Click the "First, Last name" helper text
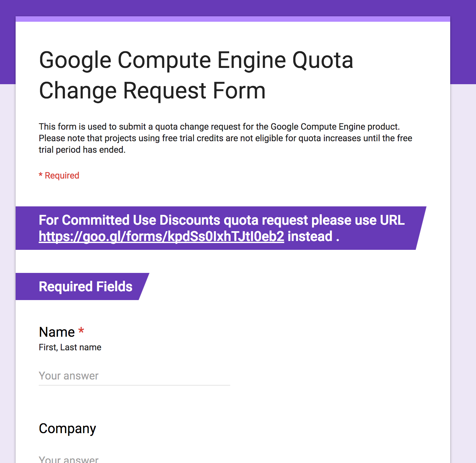476x463 pixels. click(x=70, y=347)
